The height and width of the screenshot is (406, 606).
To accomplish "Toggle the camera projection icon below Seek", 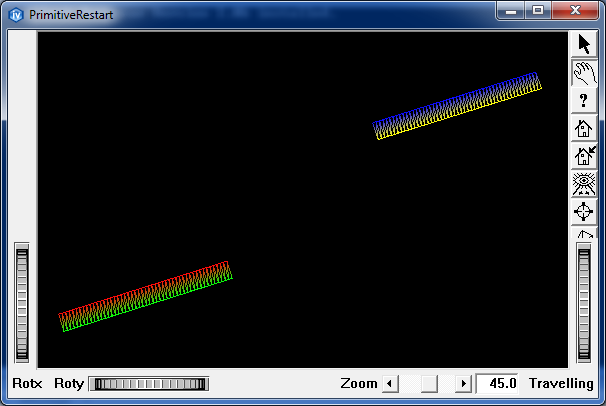I will (x=584, y=233).
